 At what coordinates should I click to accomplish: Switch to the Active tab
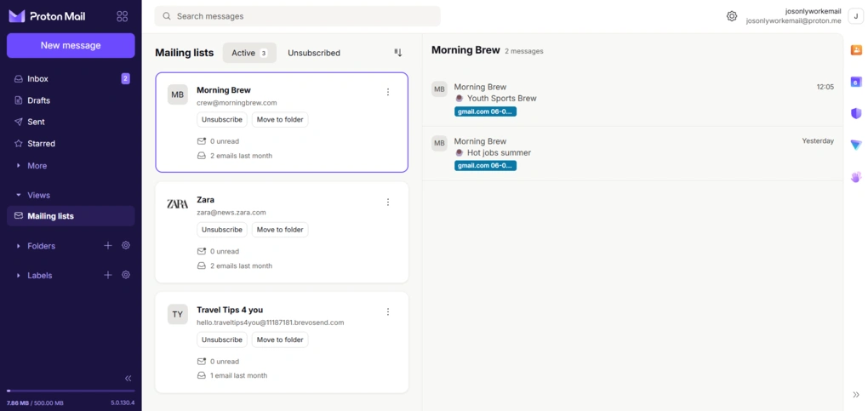[x=249, y=53]
